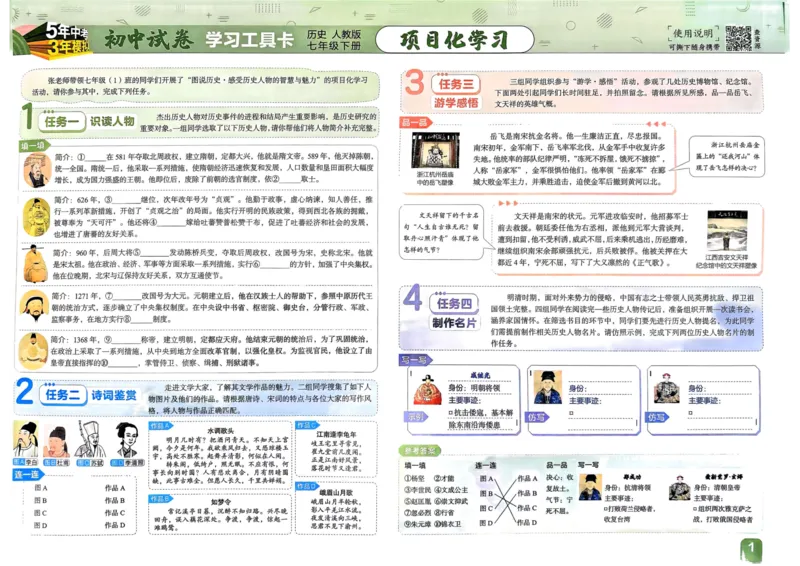Viewport: 800px width, 566px height.
Task: Click the 李清照 poet portrait (图D)
Action: 127,440
